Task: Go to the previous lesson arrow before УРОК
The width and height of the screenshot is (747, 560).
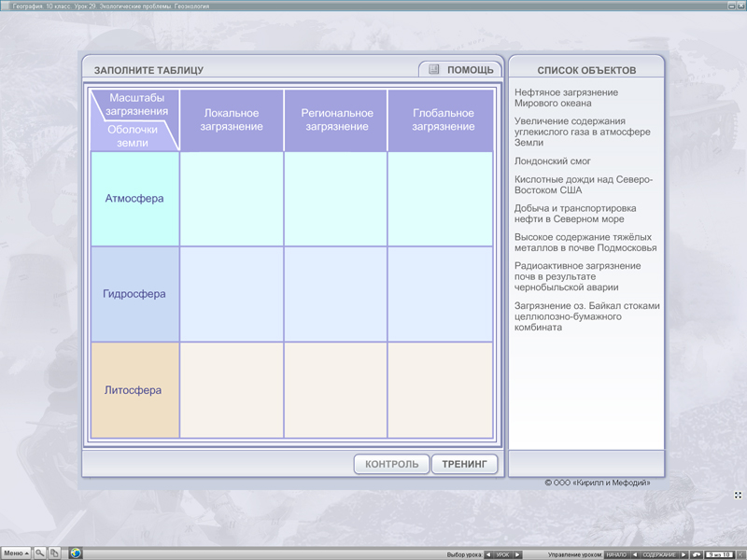Action: 488,554
